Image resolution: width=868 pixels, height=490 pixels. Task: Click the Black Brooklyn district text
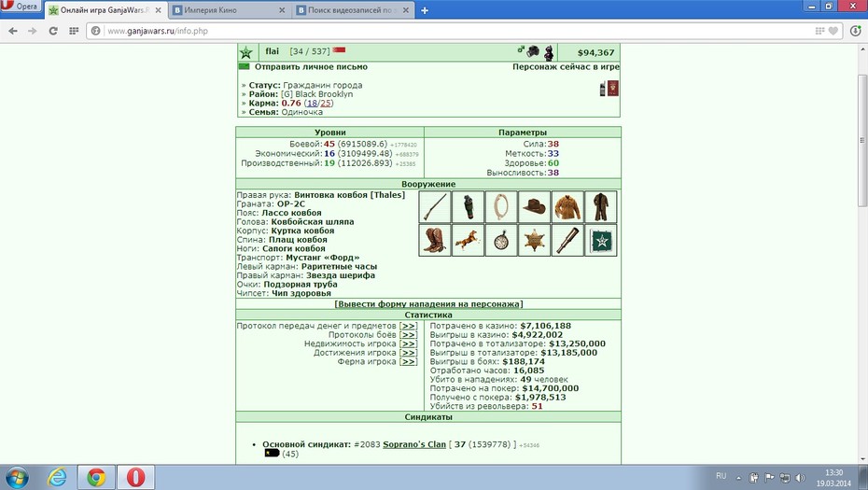point(324,94)
